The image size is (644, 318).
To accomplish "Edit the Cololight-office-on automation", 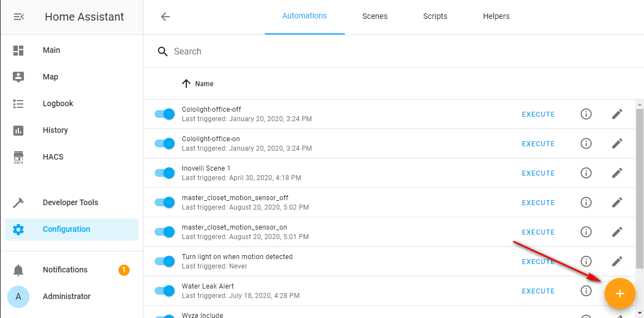I will point(617,143).
